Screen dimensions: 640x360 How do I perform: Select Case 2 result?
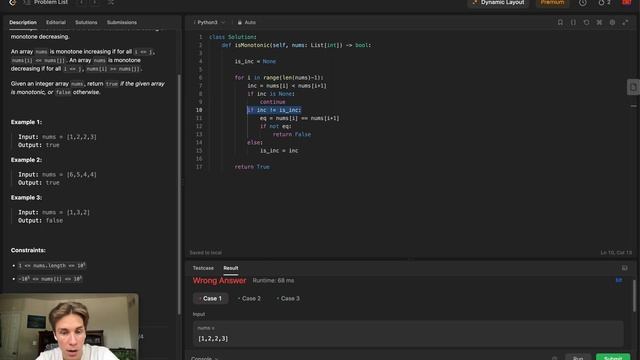pos(249,299)
